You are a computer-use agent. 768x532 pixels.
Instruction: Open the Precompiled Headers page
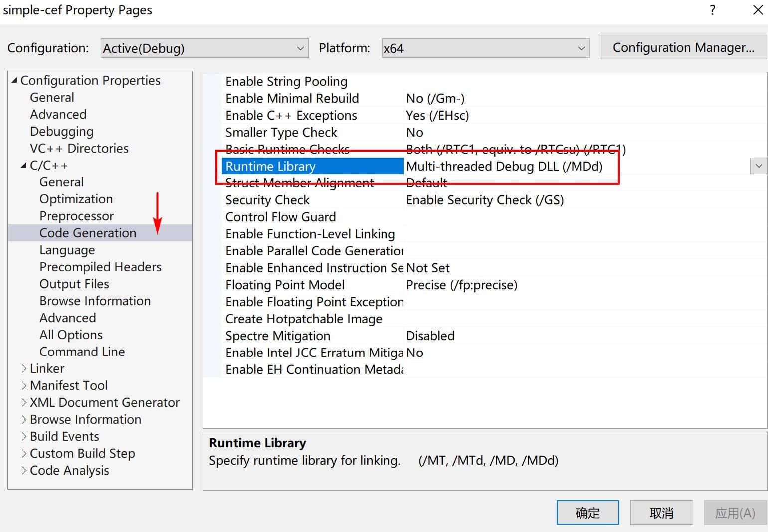coord(101,267)
